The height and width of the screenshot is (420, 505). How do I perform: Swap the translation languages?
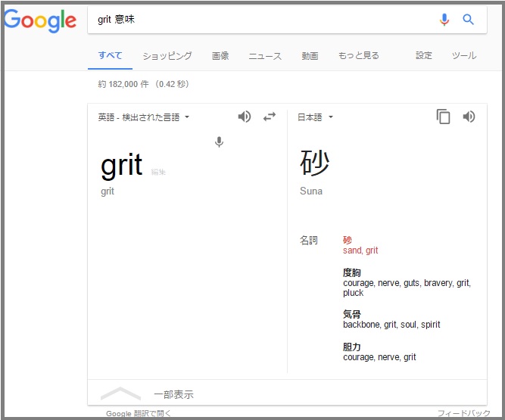270,117
